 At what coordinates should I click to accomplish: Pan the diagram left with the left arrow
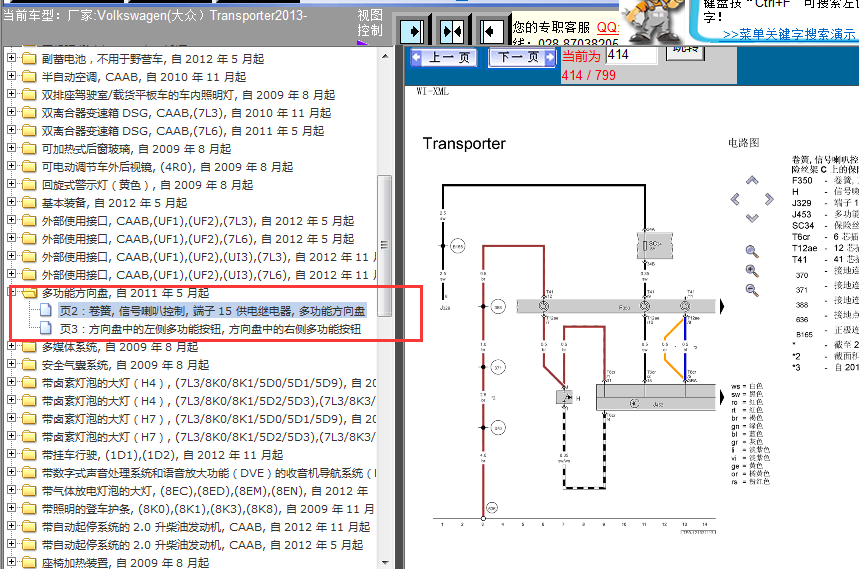(x=735, y=199)
